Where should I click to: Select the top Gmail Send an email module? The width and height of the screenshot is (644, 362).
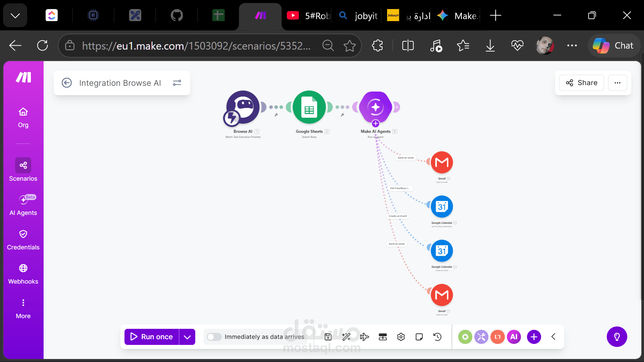pos(442,163)
